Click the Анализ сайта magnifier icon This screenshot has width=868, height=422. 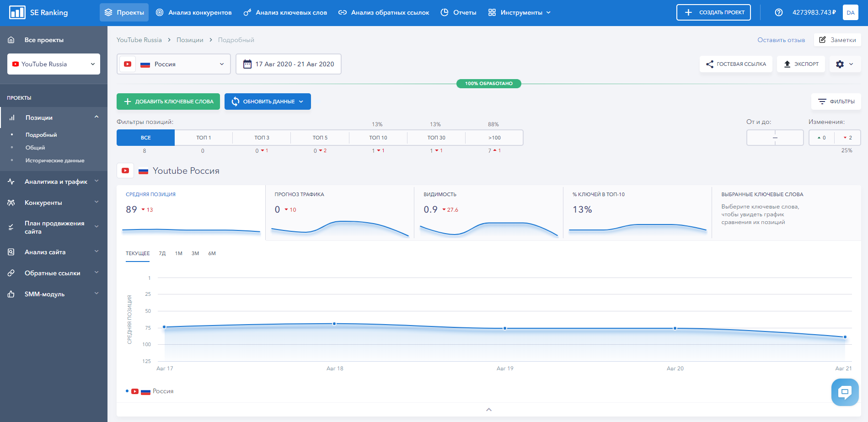click(11, 252)
